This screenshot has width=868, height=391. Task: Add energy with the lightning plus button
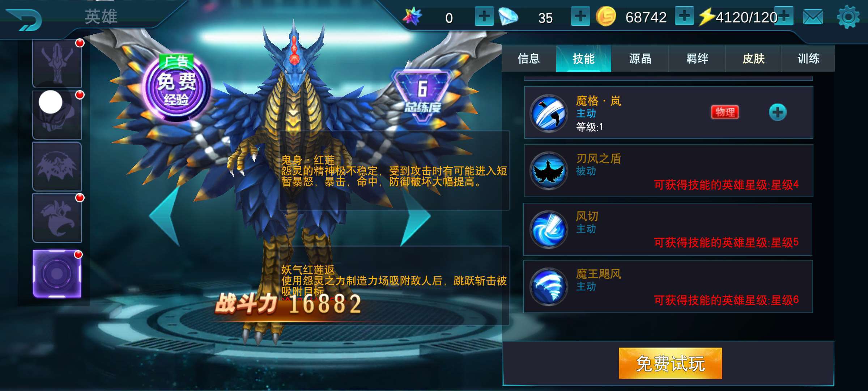pyautogui.click(x=784, y=16)
